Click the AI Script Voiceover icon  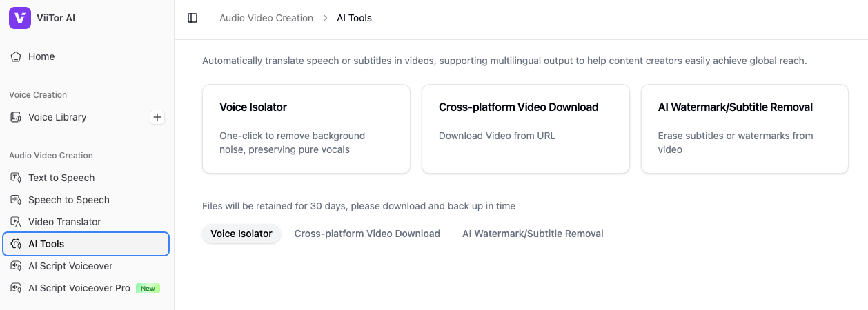pos(16,266)
